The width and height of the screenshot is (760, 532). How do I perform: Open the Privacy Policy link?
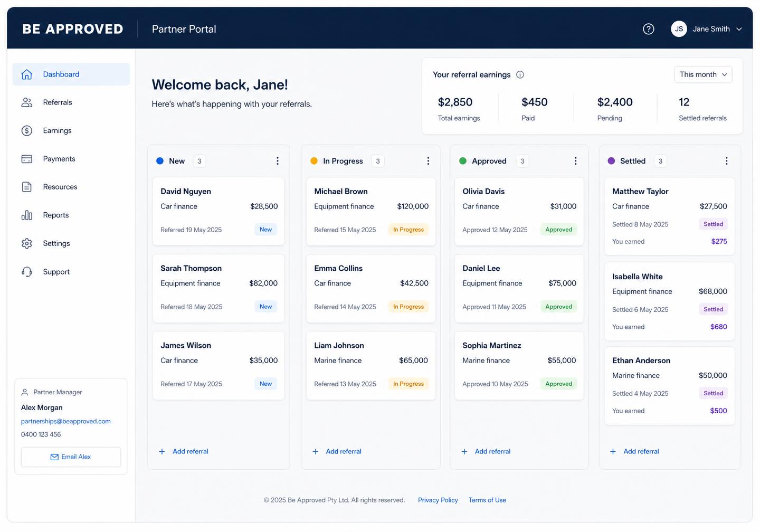[x=438, y=500]
